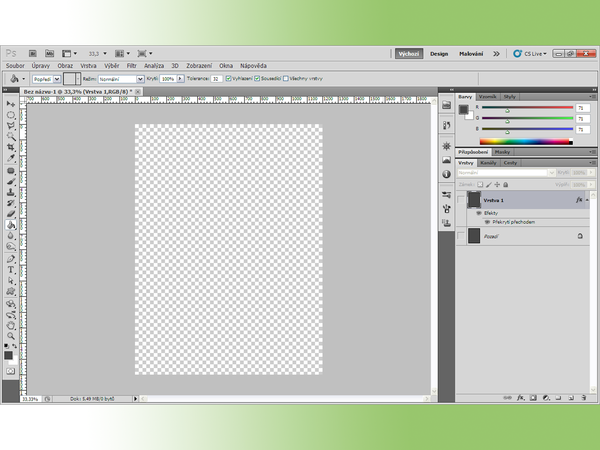Open the Filtr menu

(131, 65)
